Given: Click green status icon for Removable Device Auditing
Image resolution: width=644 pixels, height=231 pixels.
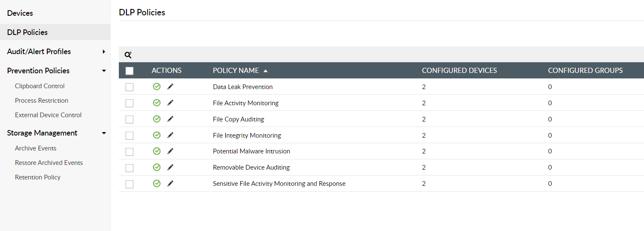Looking at the screenshot, I should 157,167.
